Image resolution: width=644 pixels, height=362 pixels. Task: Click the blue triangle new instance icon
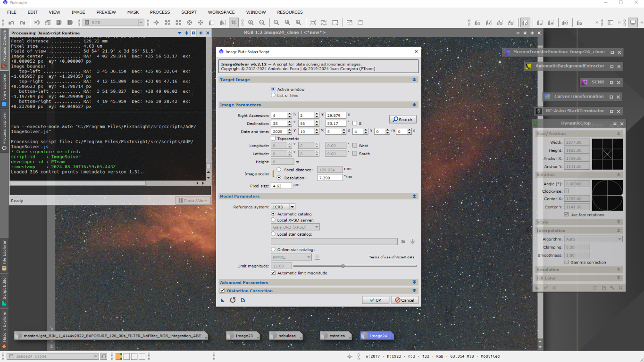click(x=223, y=300)
